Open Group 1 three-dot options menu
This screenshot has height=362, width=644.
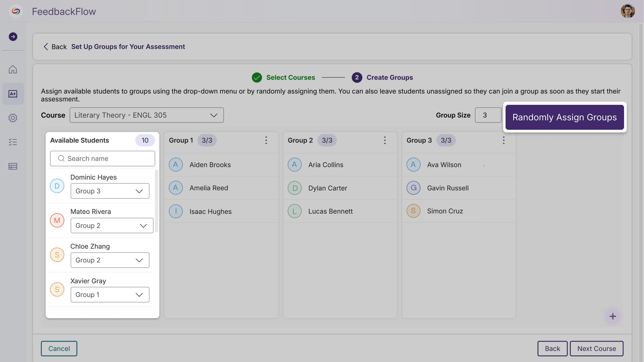pyautogui.click(x=266, y=140)
